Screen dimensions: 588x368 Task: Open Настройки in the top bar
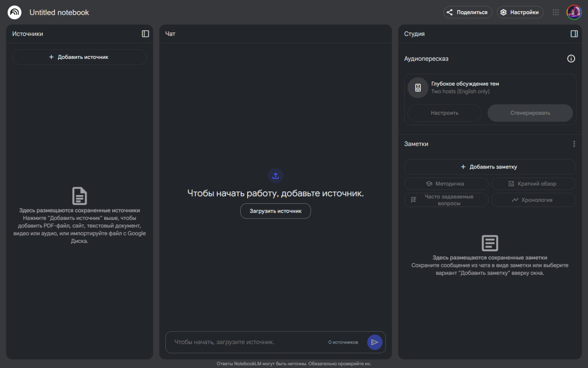[520, 12]
